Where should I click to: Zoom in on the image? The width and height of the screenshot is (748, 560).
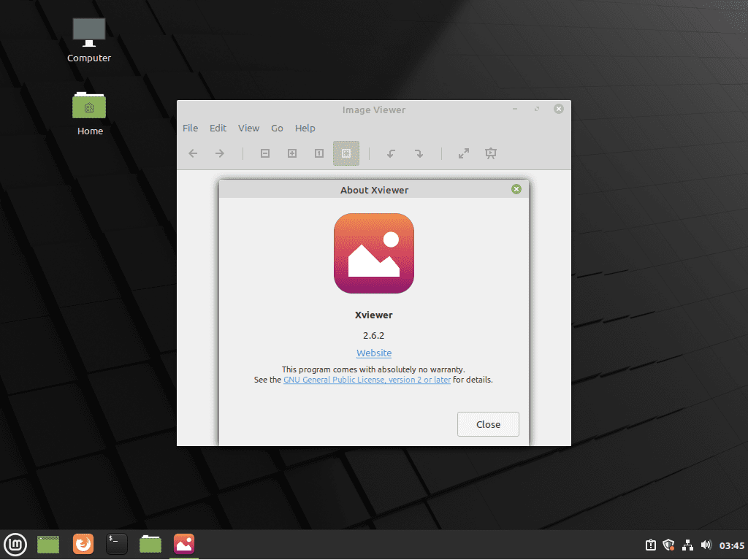coord(291,153)
